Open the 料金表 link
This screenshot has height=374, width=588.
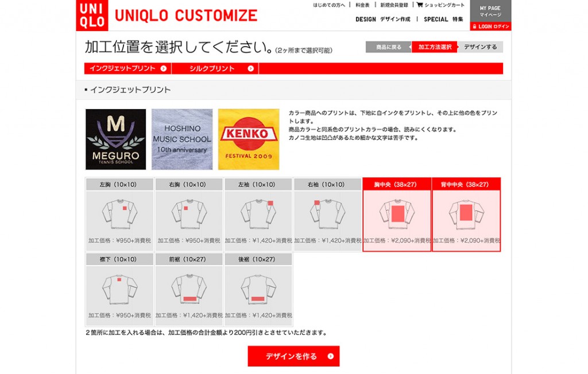coord(362,5)
